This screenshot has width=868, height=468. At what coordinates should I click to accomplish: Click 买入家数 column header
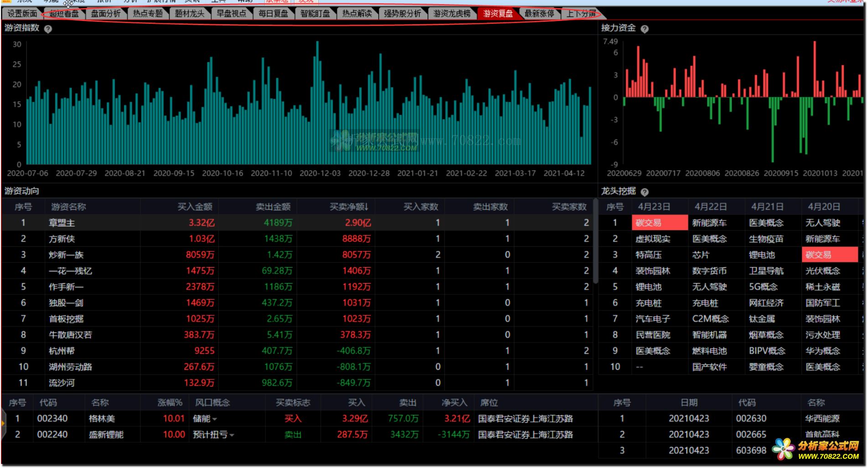click(x=421, y=207)
